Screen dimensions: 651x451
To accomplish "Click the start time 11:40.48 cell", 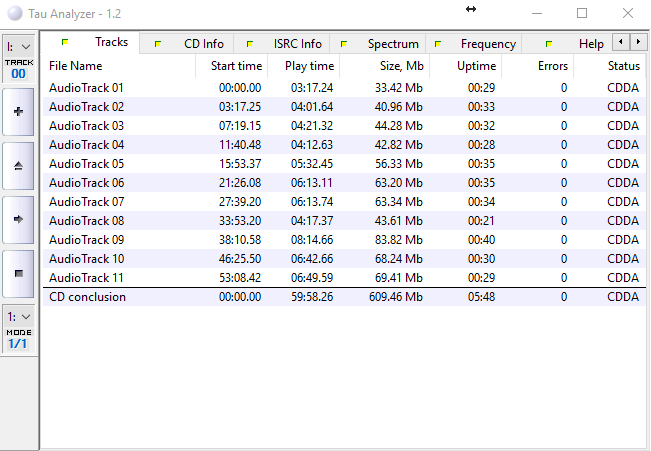I will [240, 145].
